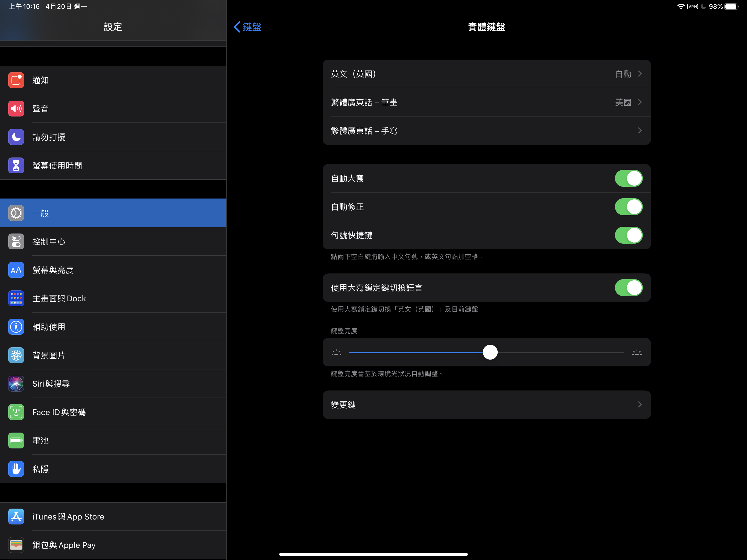Open 電池 settings row
Screen dimensions: 747x560
(113, 441)
